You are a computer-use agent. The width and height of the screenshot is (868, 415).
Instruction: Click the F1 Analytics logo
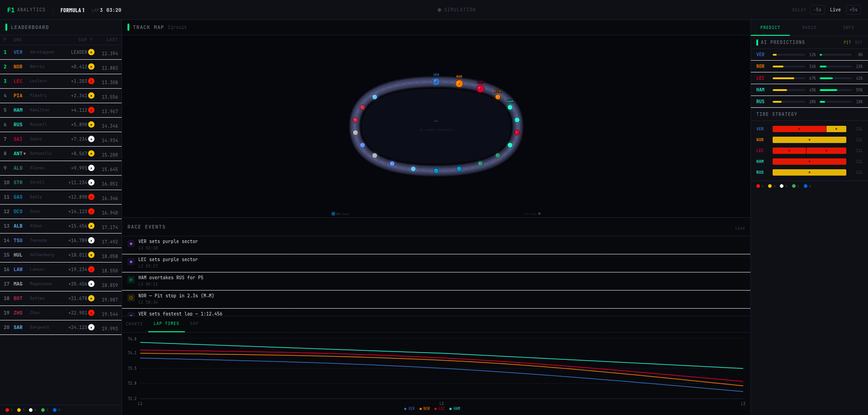26,10
